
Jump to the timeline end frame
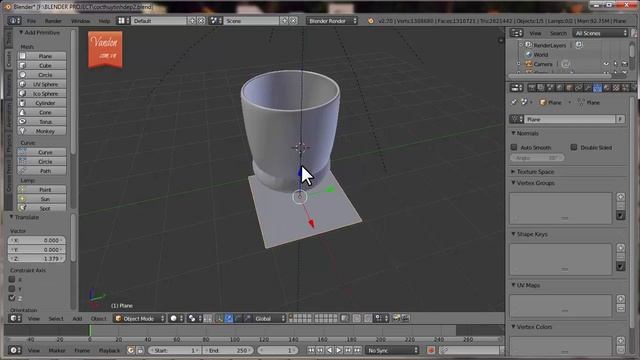click(x=357, y=350)
